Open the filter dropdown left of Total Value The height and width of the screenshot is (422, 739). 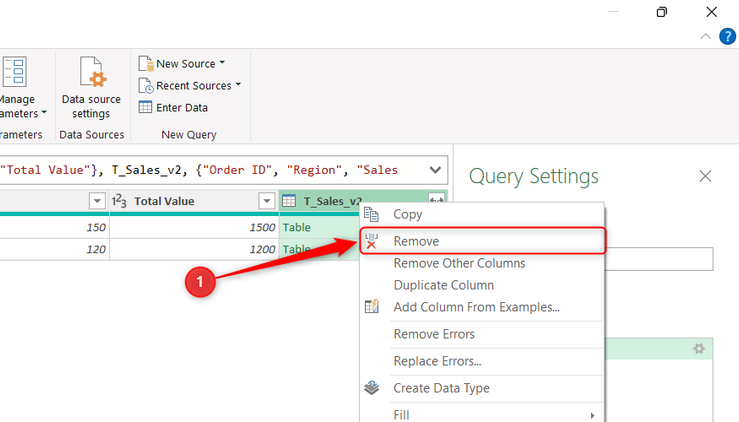point(97,201)
